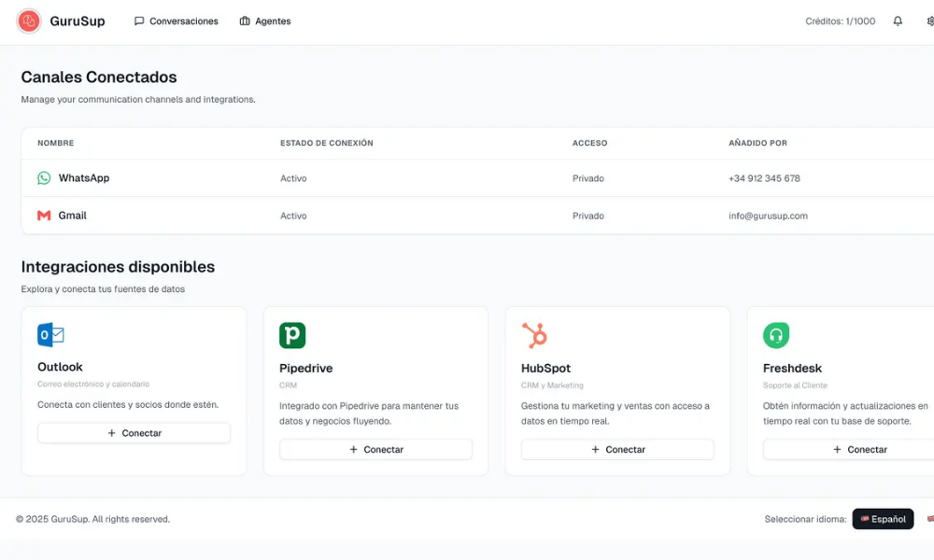Select Español language button
This screenshot has width=934, height=560.
tap(883, 519)
